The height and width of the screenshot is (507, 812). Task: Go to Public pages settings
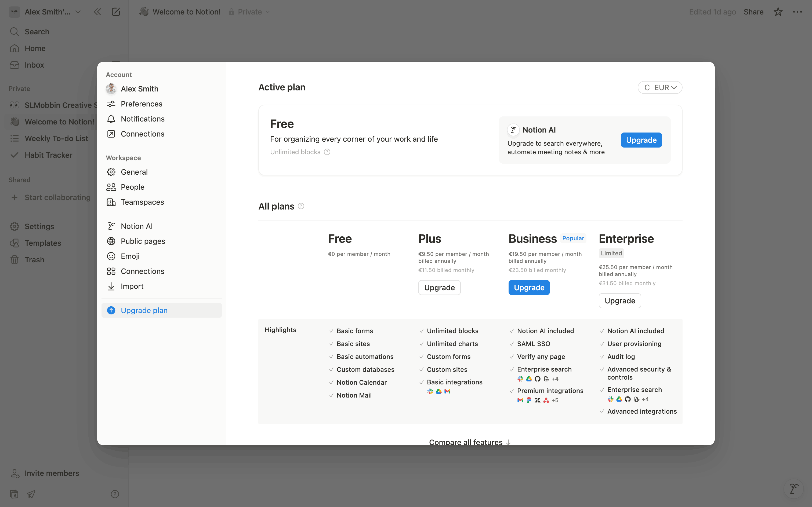pos(143,241)
